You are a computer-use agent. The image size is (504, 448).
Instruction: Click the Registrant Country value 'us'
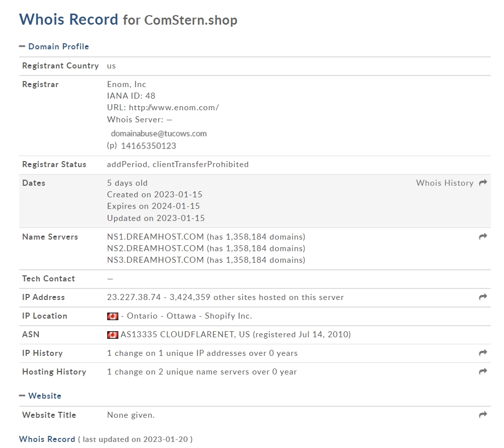(x=111, y=66)
